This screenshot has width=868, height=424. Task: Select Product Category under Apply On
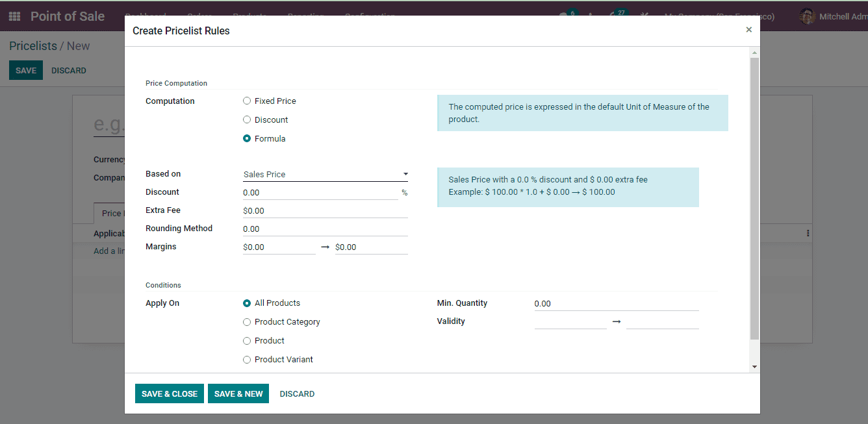coord(247,322)
